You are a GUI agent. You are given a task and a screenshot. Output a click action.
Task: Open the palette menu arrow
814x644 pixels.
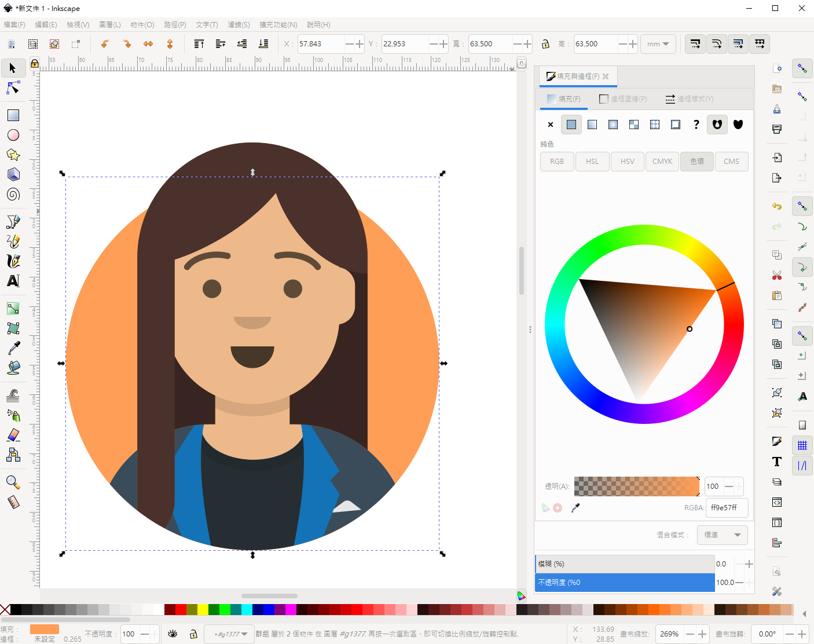[x=804, y=613]
